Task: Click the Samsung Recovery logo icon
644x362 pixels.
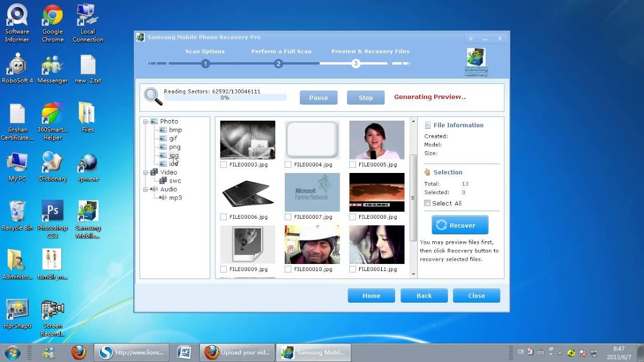Action: 476,62
